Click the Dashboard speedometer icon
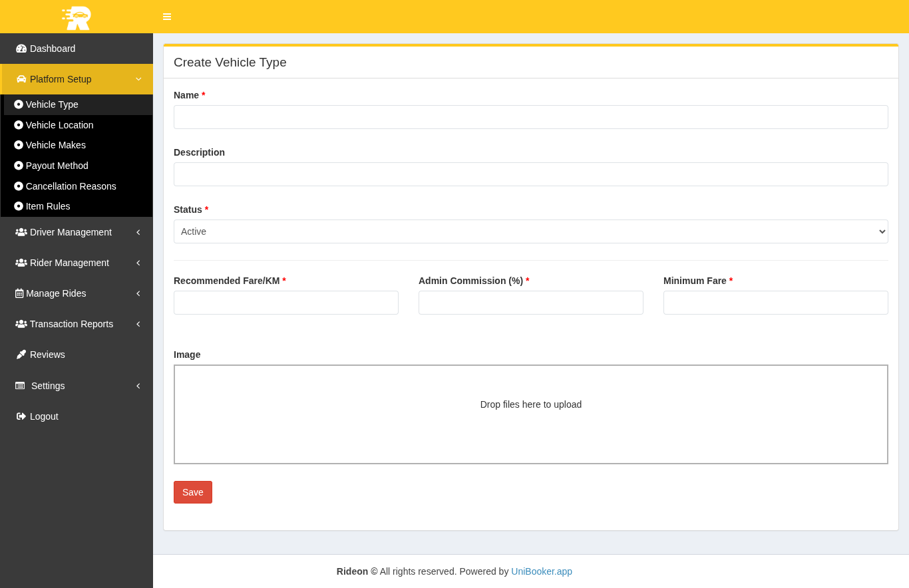The width and height of the screenshot is (909, 588). 21,49
